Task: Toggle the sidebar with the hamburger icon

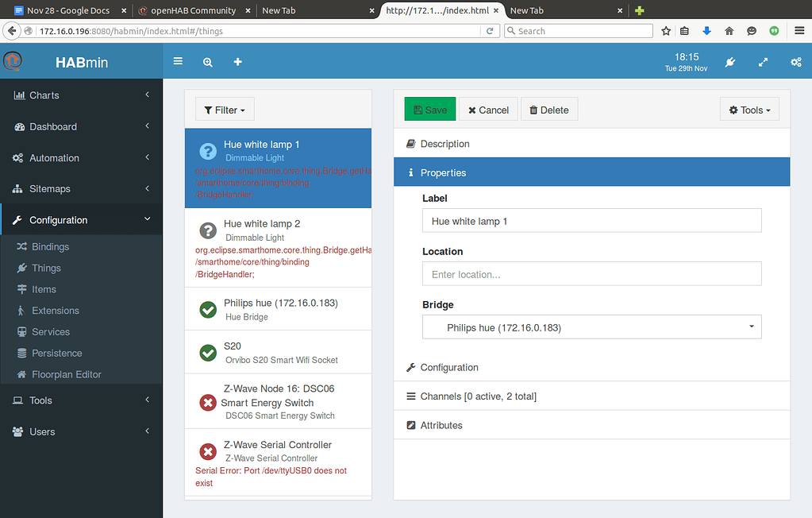Action: point(178,61)
